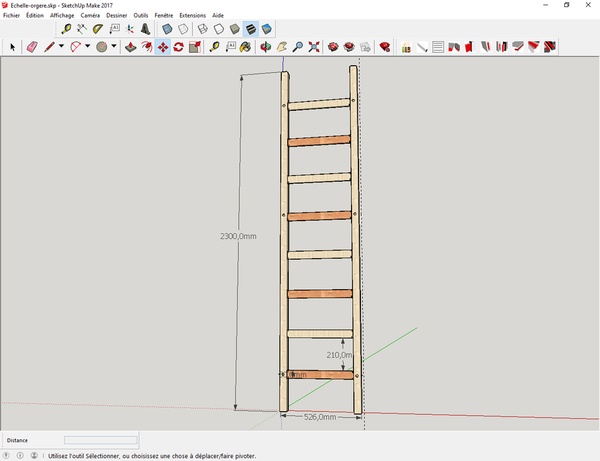Select the arrow Select tool

tap(13, 46)
